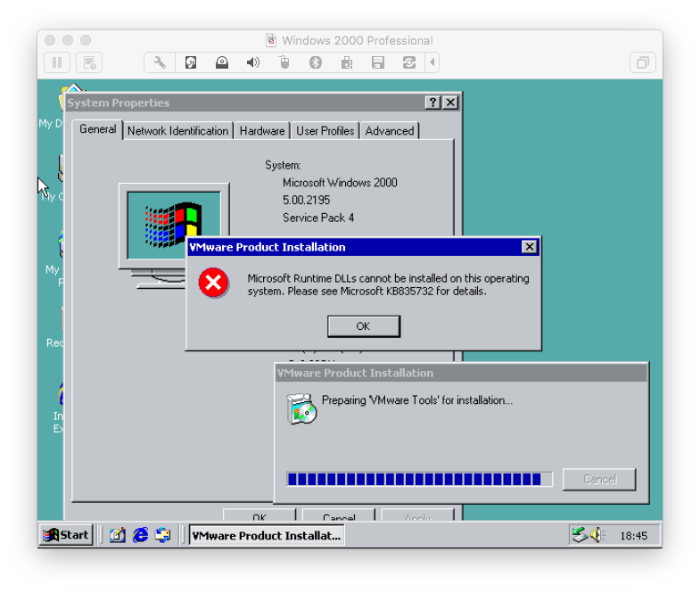The width and height of the screenshot is (700, 593).
Task: Pause the virtual machine
Action: coord(57,62)
